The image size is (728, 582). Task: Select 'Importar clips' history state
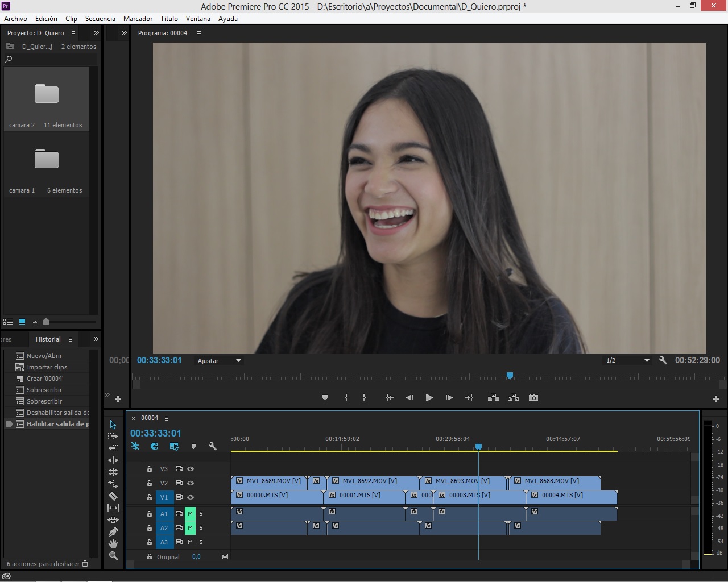(x=47, y=367)
